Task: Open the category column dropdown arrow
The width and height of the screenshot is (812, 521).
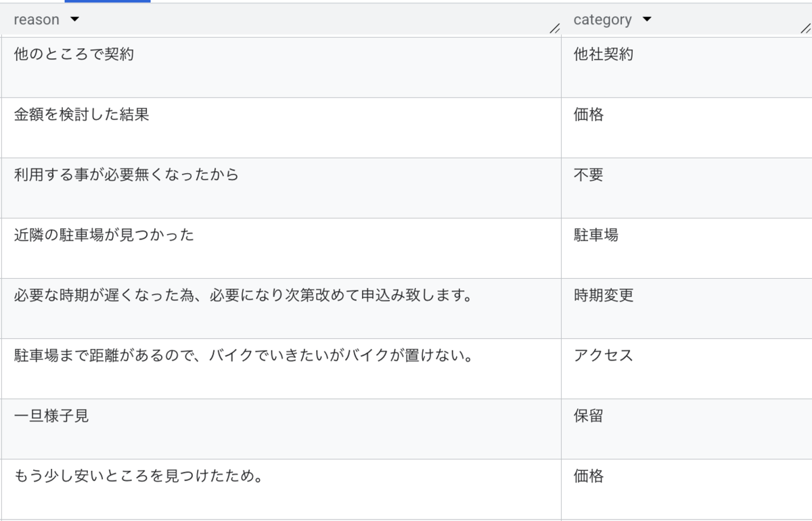Action: click(647, 20)
